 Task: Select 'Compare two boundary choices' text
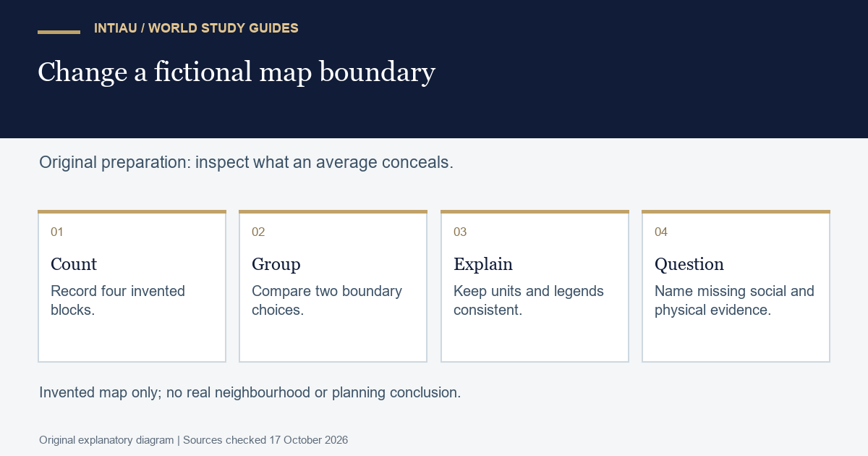click(x=327, y=300)
